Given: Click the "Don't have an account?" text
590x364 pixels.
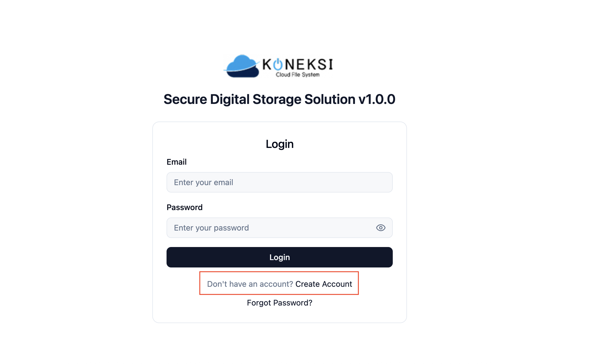Looking at the screenshot, I should click(x=250, y=284).
